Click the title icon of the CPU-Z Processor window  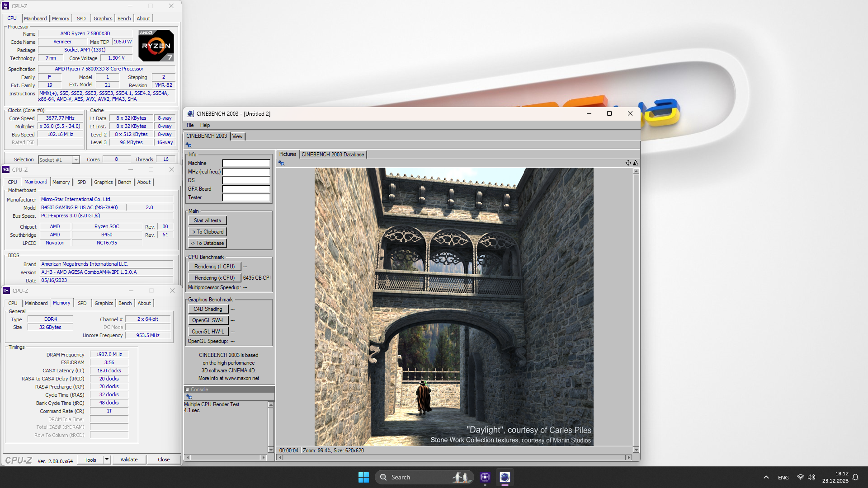point(5,6)
